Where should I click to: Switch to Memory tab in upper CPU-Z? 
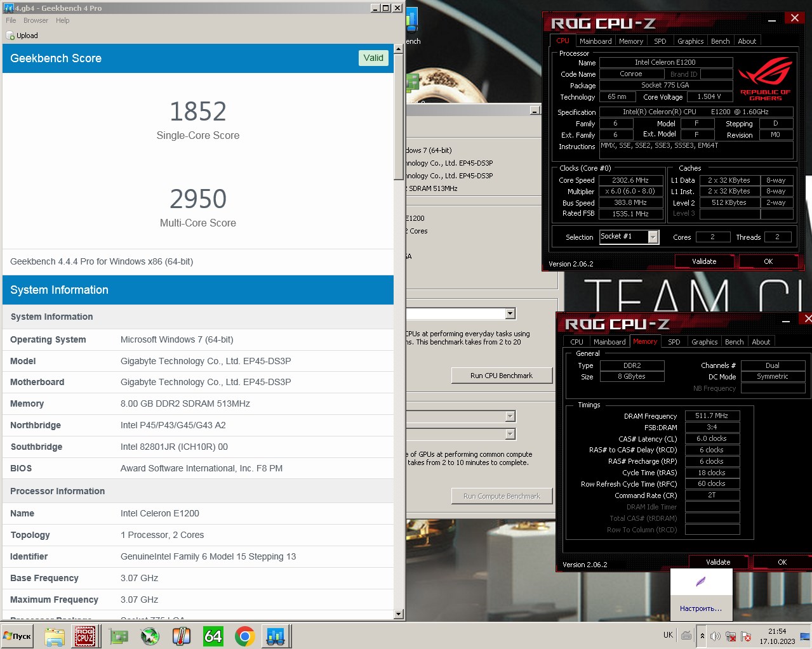[631, 41]
